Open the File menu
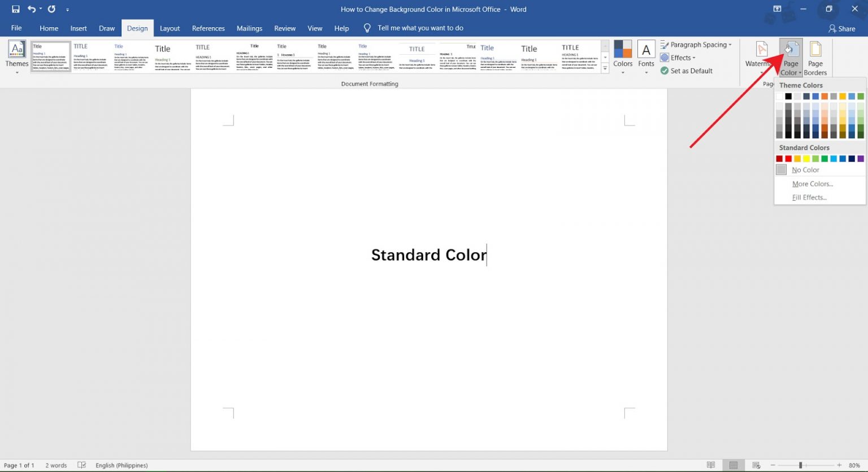The height and width of the screenshot is (472, 868). pyautogui.click(x=16, y=28)
